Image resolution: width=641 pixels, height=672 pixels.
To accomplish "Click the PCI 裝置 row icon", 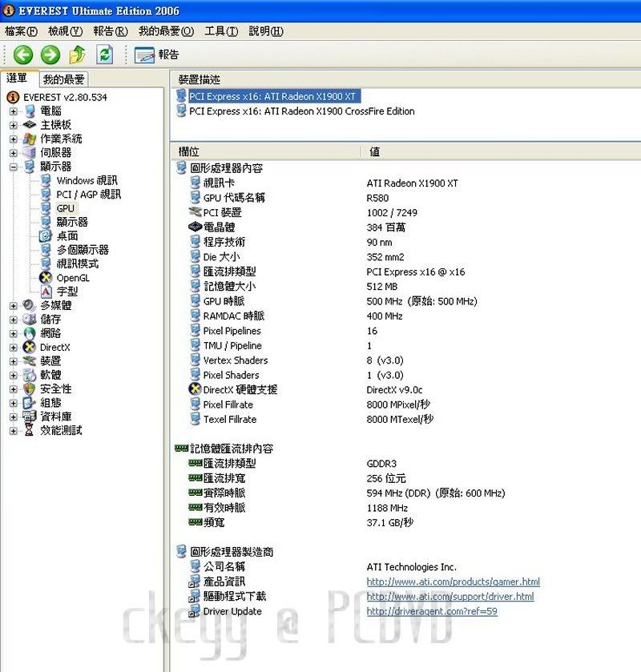I will [195, 212].
